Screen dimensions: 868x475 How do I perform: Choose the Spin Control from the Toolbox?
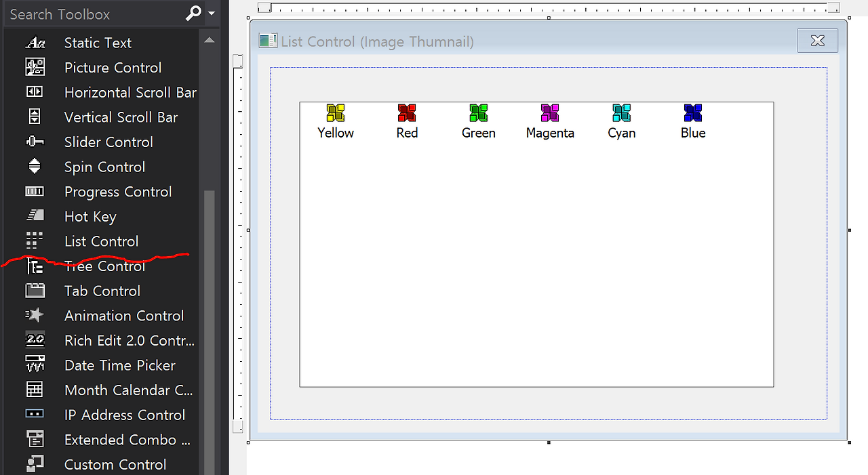104,166
